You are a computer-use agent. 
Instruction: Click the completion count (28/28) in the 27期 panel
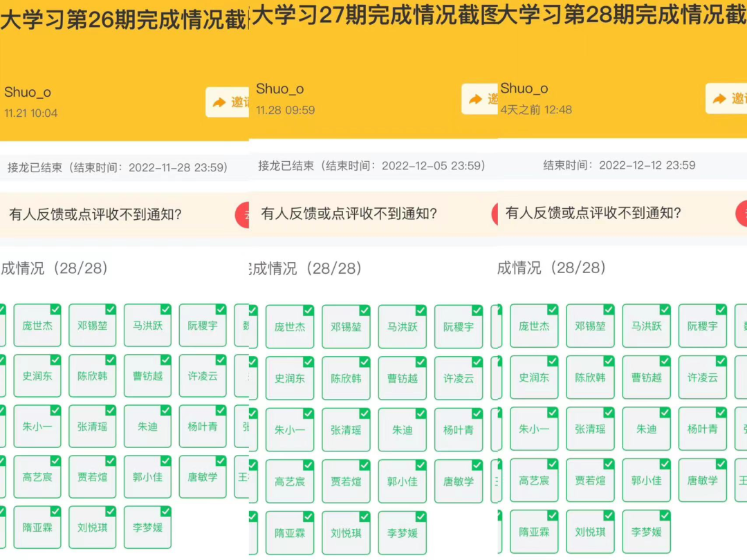pyautogui.click(x=336, y=268)
